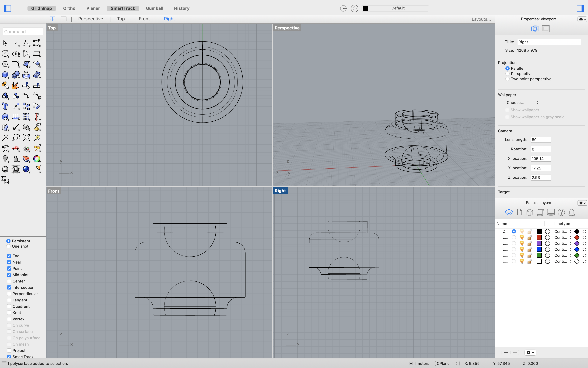Switch to the Top viewport tab
The height and width of the screenshot is (368, 588).
click(121, 19)
